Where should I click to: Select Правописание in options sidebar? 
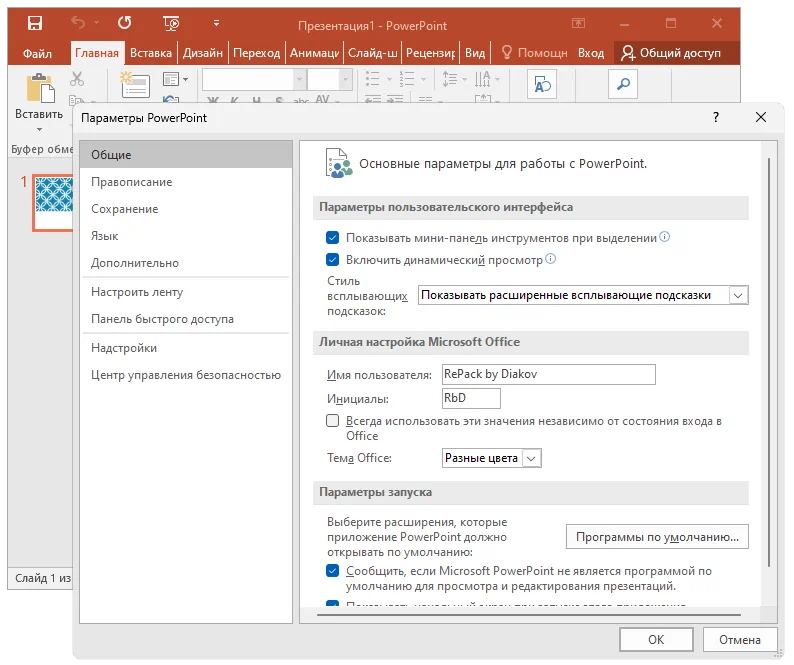131,182
